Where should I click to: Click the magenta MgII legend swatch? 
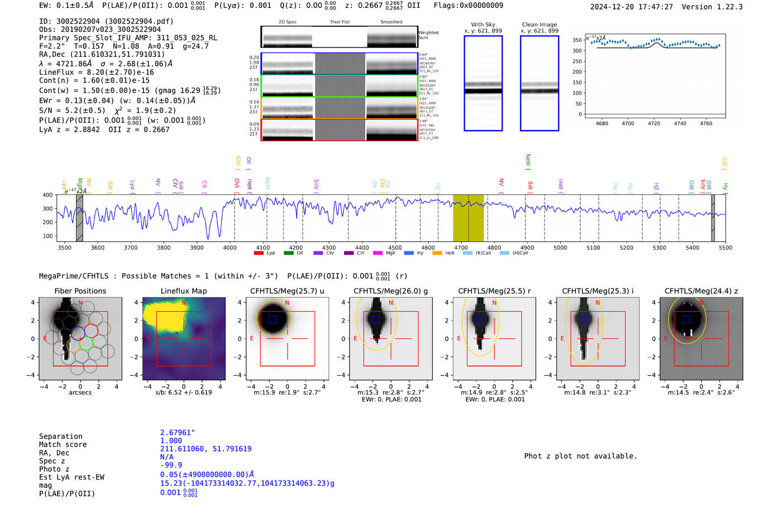click(378, 253)
